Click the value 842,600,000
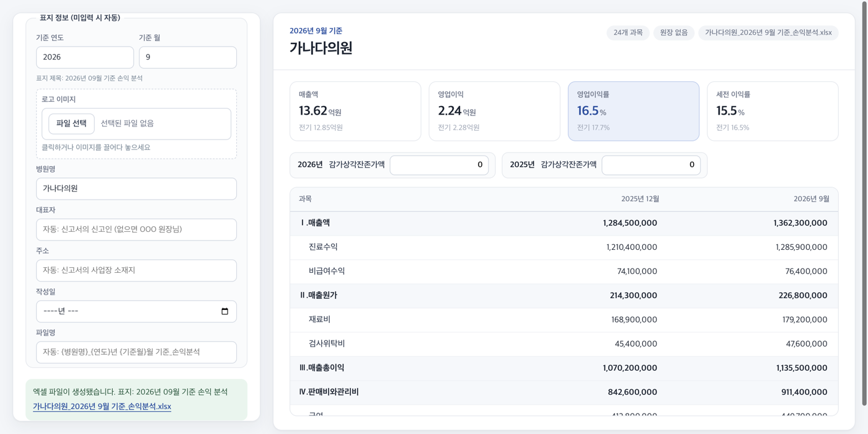 pyautogui.click(x=632, y=392)
